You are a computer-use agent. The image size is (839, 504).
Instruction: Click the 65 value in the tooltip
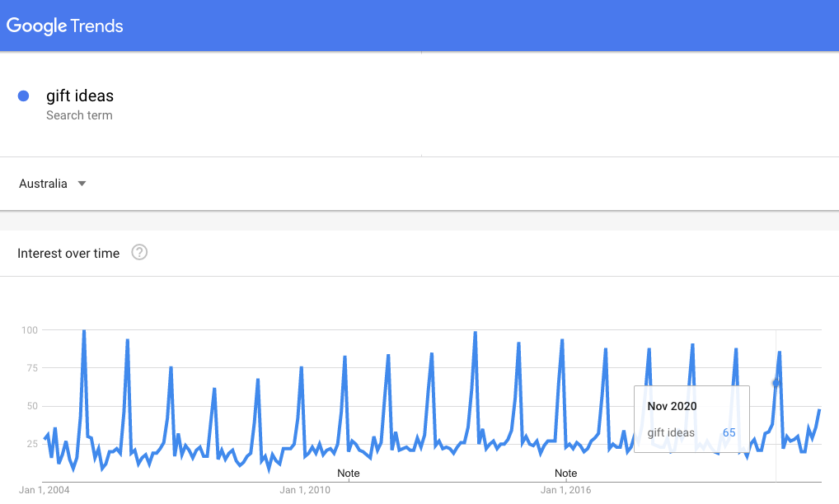(x=729, y=433)
